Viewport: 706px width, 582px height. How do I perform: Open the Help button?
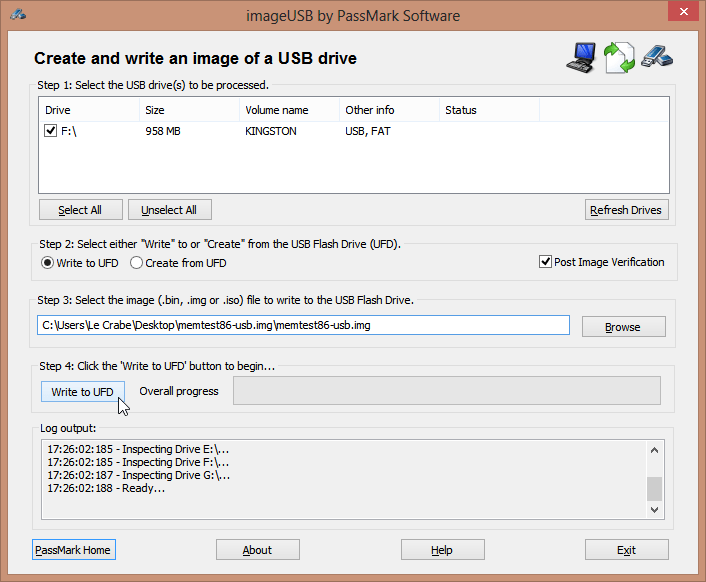(x=443, y=550)
